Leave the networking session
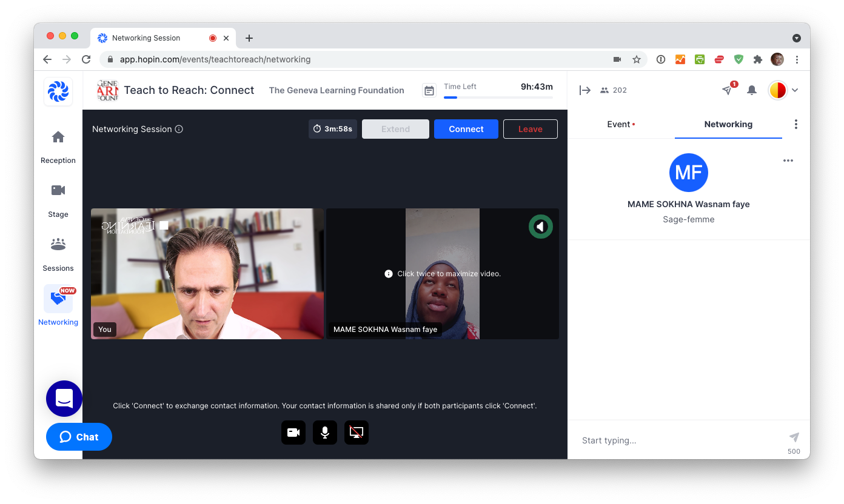 coord(530,129)
